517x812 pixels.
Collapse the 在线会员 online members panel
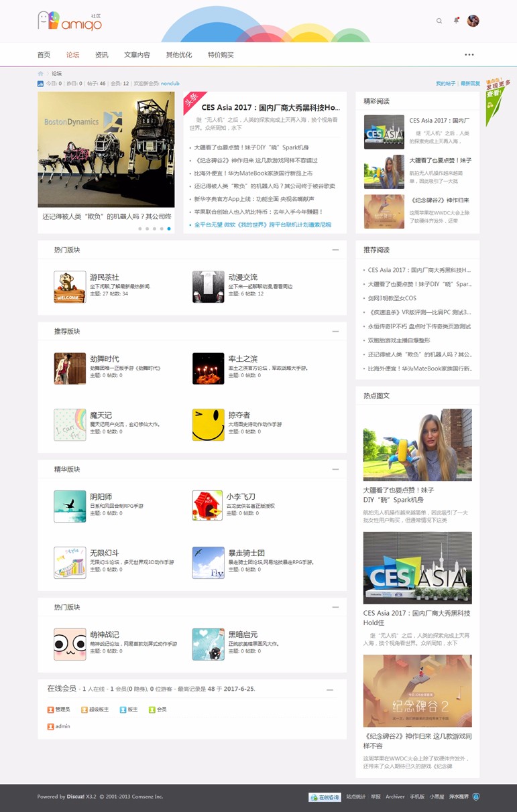coord(329,689)
